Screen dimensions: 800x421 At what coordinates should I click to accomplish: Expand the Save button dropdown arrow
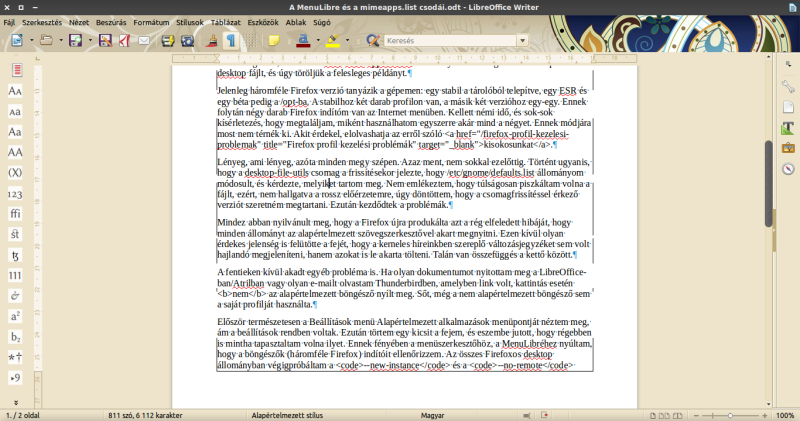(x=90, y=40)
